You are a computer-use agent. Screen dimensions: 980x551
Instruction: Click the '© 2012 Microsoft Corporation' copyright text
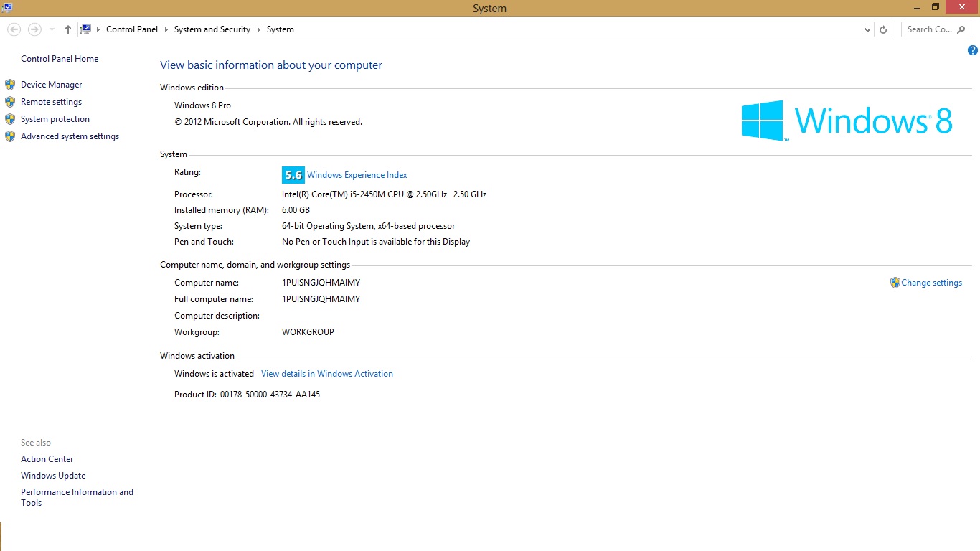(268, 122)
